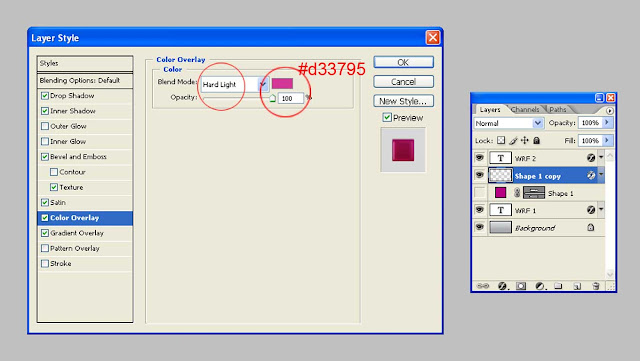The height and width of the screenshot is (361, 640).
Task: Click the Shape 1 vector mask thumbnail
Action: pos(534,192)
